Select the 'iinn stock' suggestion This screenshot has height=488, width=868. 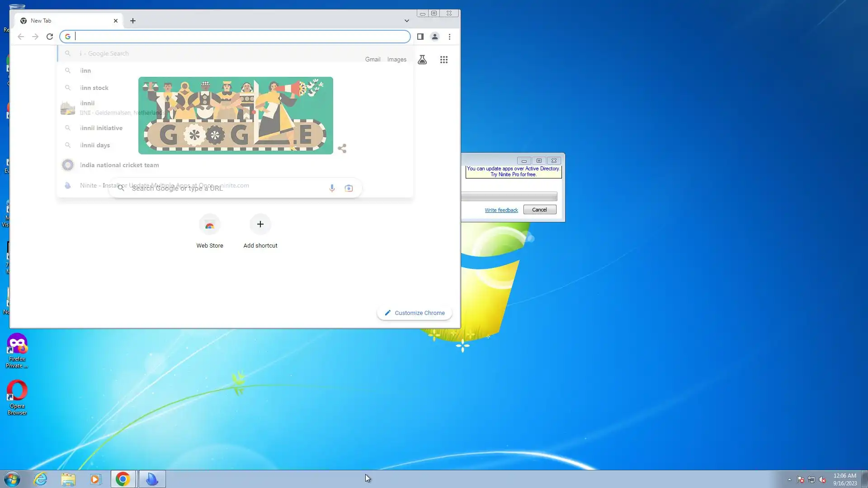coord(94,88)
